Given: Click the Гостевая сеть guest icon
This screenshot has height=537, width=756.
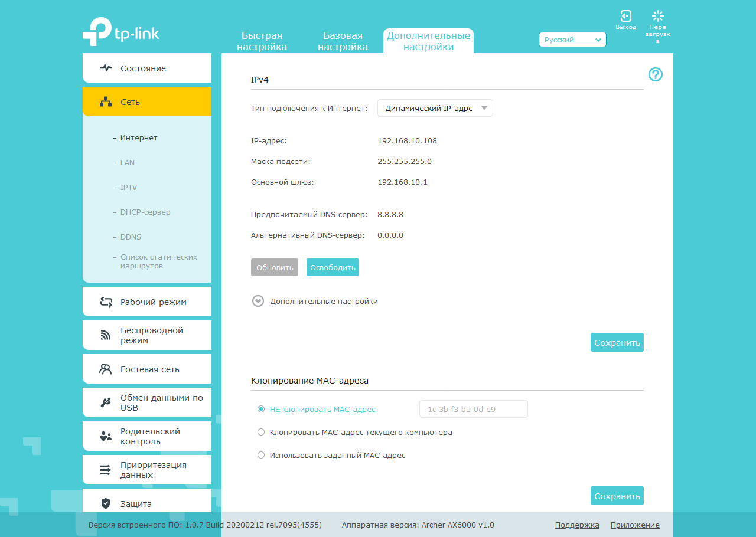Looking at the screenshot, I should pyautogui.click(x=106, y=369).
